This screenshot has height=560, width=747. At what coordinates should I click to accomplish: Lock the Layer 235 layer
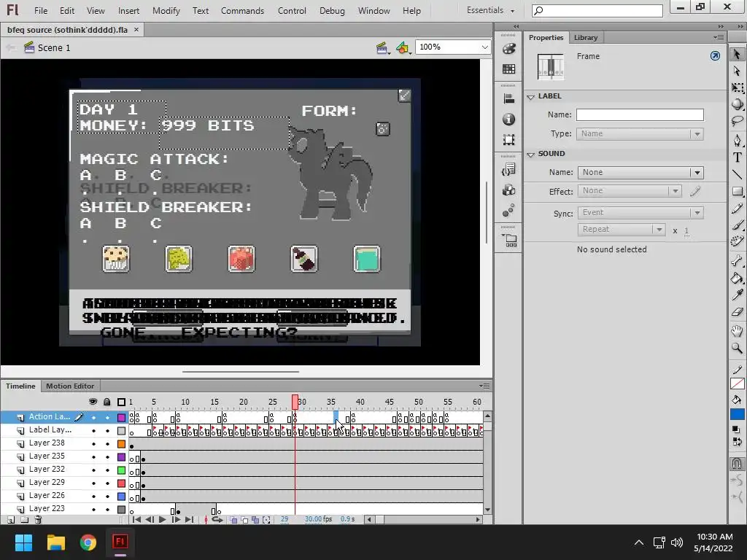click(x=107, y=457)
